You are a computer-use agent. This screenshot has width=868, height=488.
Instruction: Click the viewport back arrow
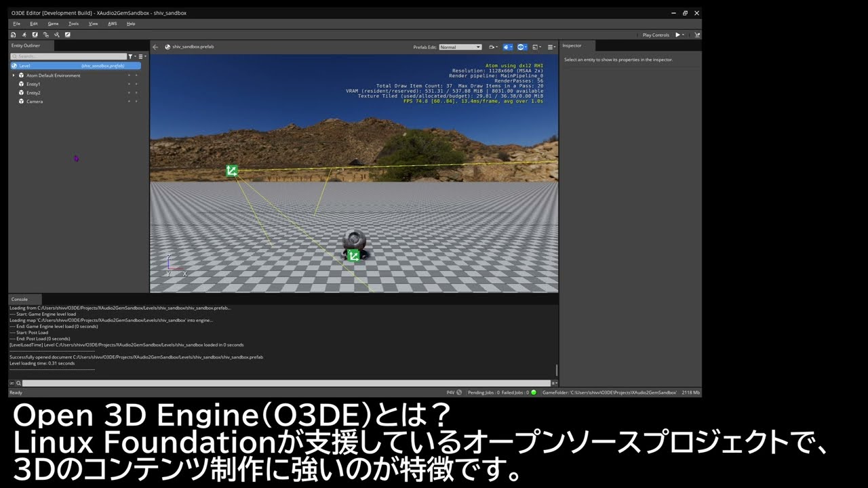coord(155,47)
